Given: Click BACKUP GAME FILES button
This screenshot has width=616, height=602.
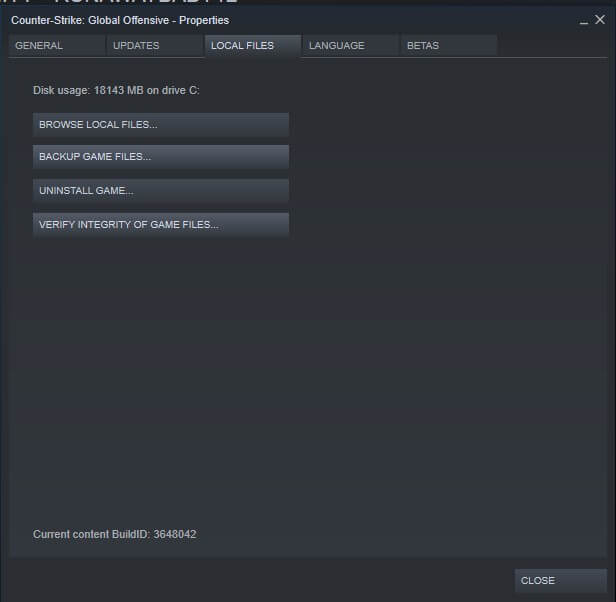Looking at the screenshot, I should click(x=161, y=156).
